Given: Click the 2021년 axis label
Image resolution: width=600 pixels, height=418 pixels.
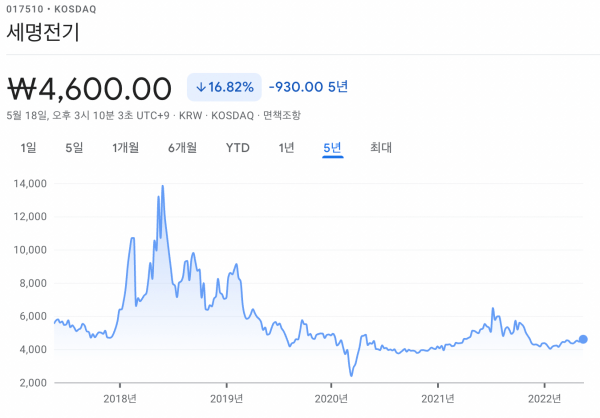Looking at the screenshot, I should [438, 399].
